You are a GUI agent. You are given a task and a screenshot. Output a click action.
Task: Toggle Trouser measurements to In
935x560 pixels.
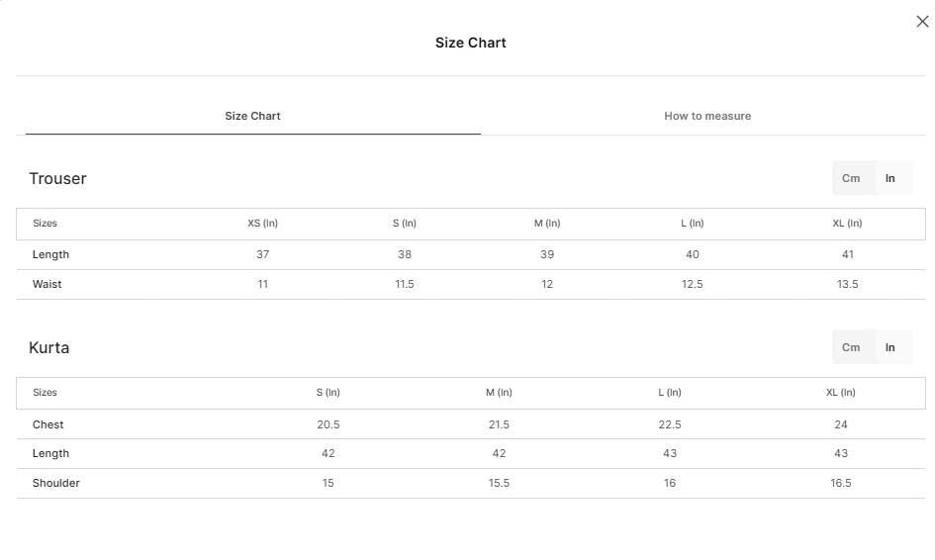[x=890, y=178]
